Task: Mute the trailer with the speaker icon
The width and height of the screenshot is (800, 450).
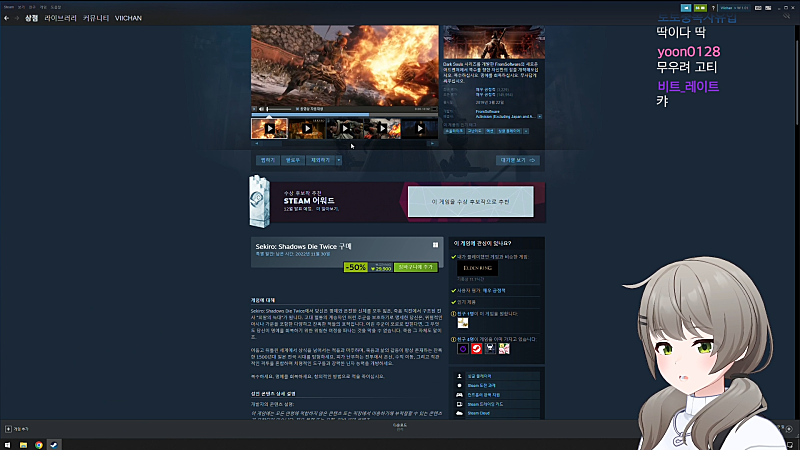Action: [261, 109]
